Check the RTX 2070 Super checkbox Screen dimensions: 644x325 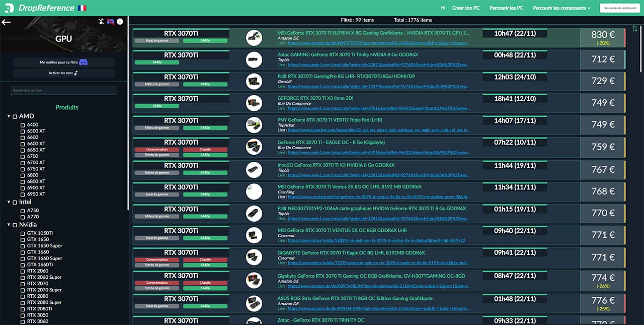23,290
